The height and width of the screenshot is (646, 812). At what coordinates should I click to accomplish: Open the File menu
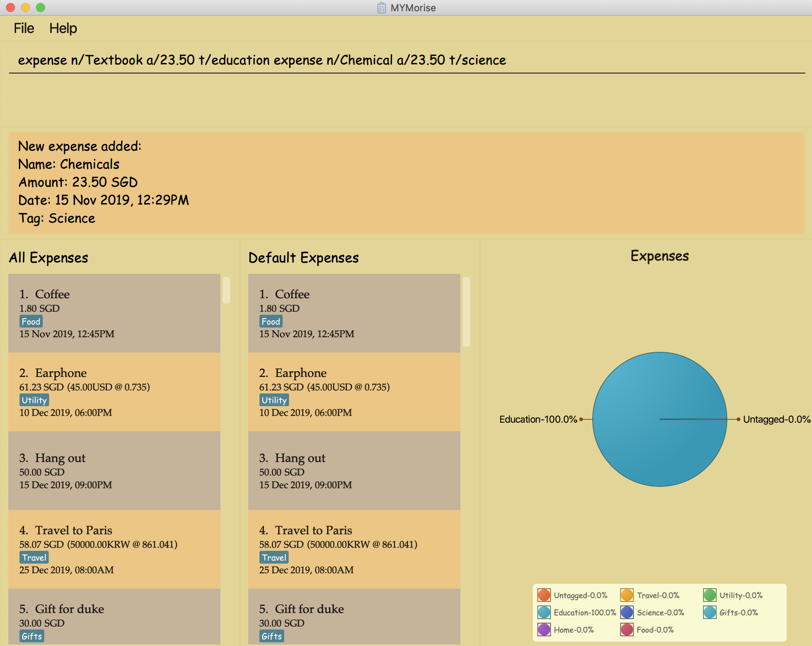[x=24, y=28]
